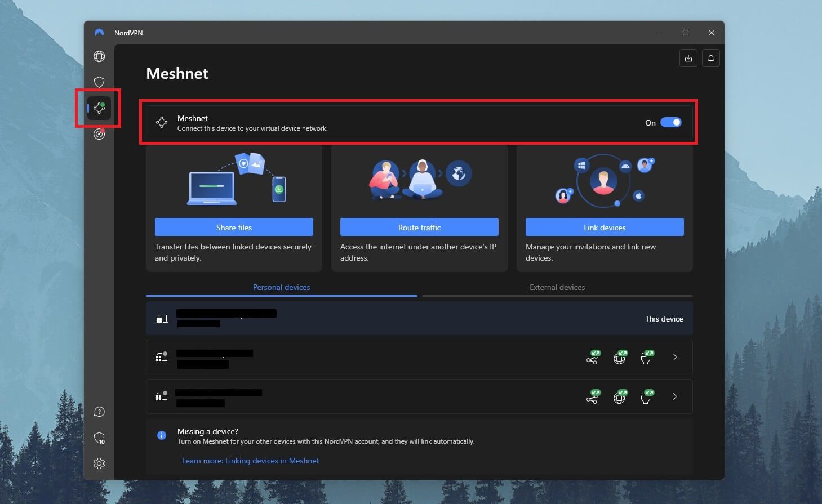Image resolution: width=822 pixels, height=504 pixels.
Task: Maximize the NordVPN window
Action: [x=686, y=33]
